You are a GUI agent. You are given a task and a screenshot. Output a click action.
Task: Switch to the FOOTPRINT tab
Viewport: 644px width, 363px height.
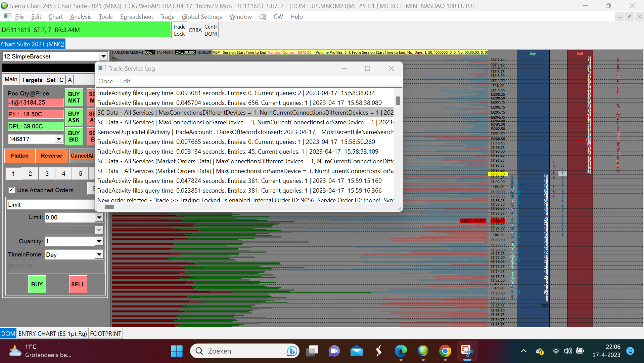106,334
